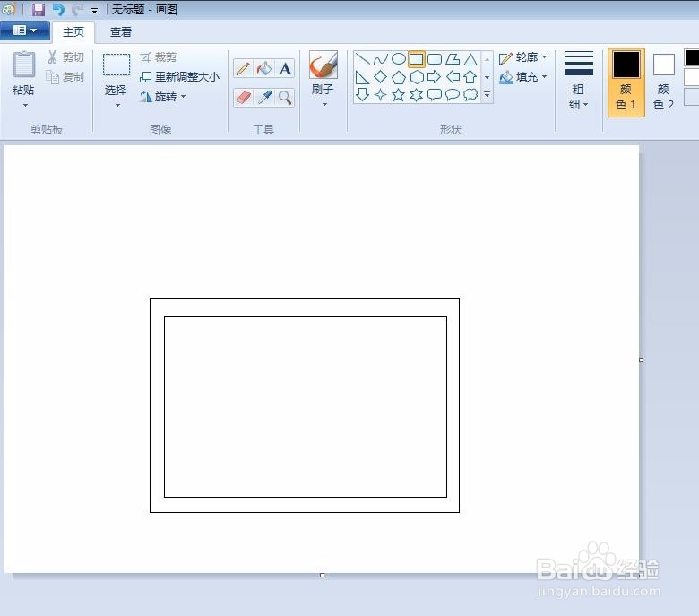
Task: Select the Oval shape
Action: point(399,59)
